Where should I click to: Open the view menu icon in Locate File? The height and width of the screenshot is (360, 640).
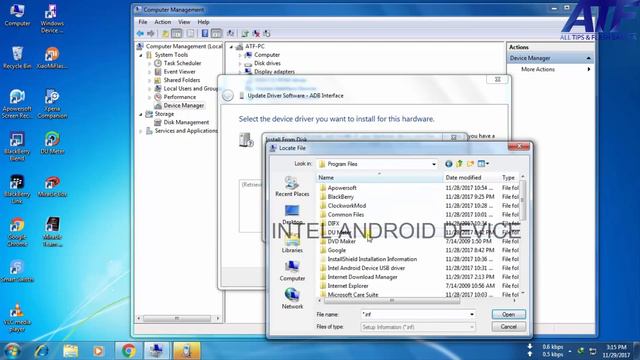pos(483,164)
